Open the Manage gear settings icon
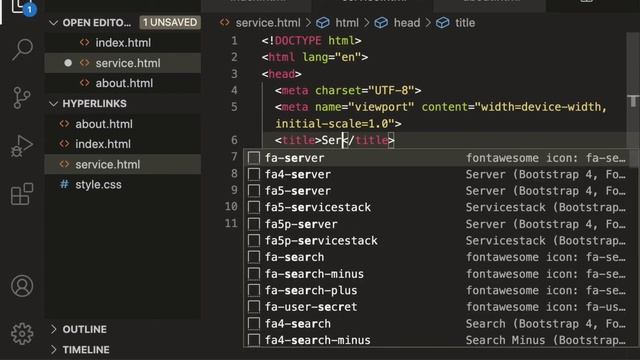Image resolution: width=640 pixels, height=360 pixels. (22, 334)
